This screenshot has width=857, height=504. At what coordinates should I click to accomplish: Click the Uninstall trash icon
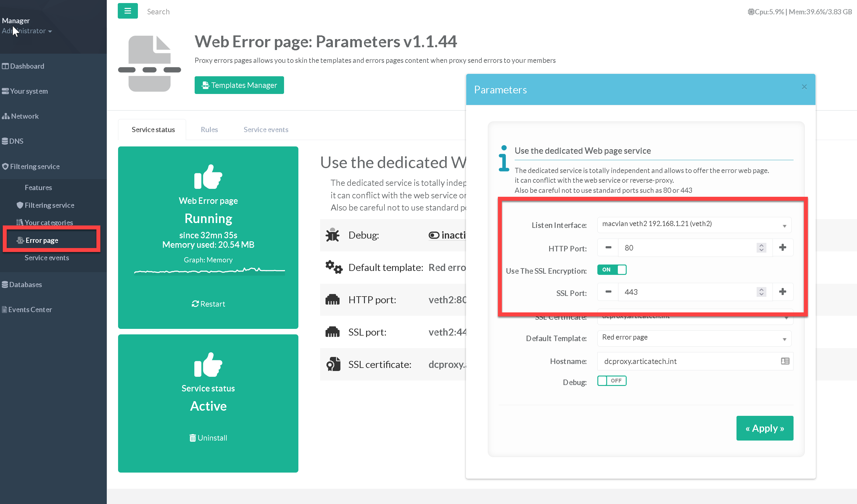click(193, 438)
